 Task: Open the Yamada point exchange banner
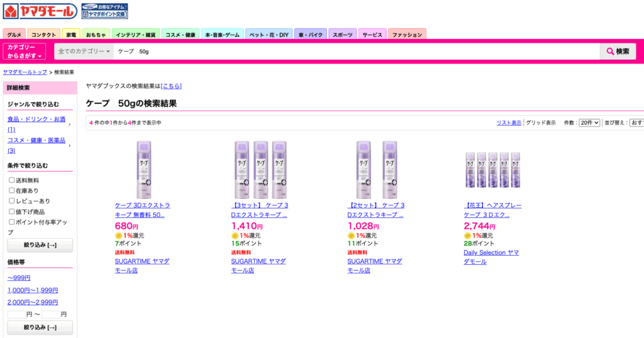[104, 11]
